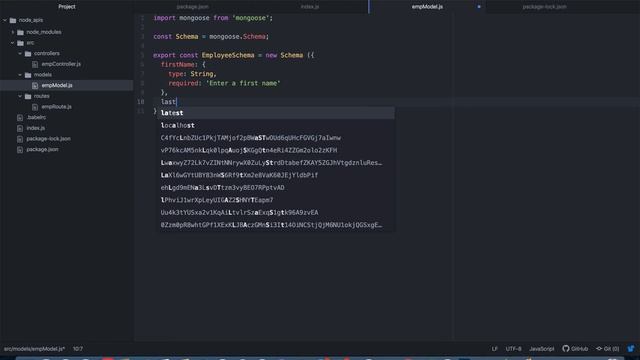Click the EmployeeSchema identifier in code

pos(228,55)
